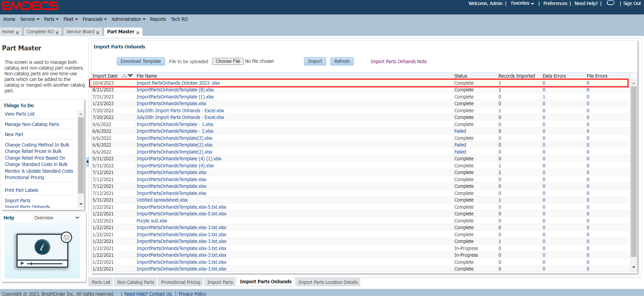
Task: Open Manage Non-Catalog Parts link
Action: point(32,124)
